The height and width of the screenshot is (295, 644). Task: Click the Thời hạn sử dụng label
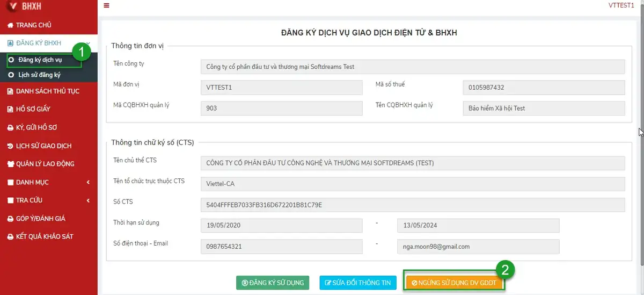coord(136,222)
